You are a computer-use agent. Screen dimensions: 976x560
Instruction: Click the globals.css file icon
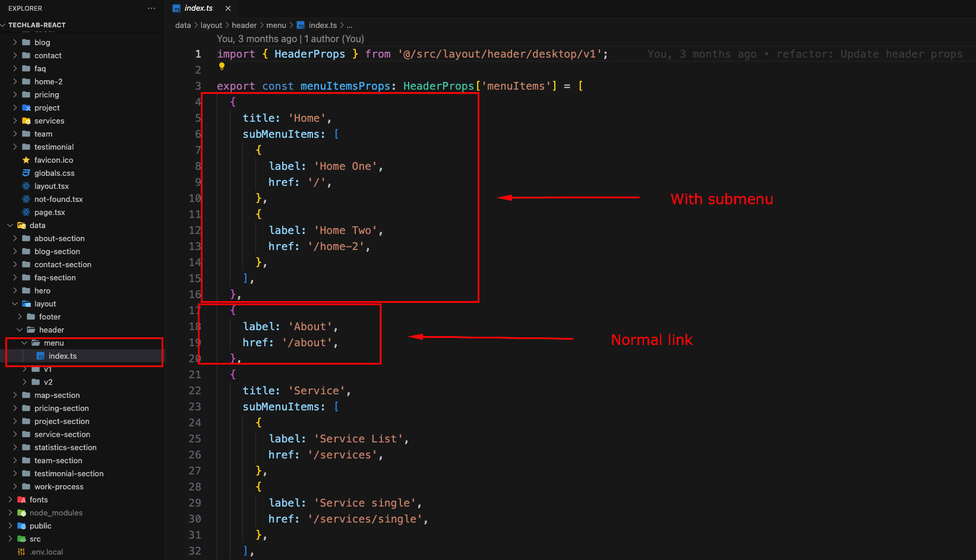coord(26,173)
